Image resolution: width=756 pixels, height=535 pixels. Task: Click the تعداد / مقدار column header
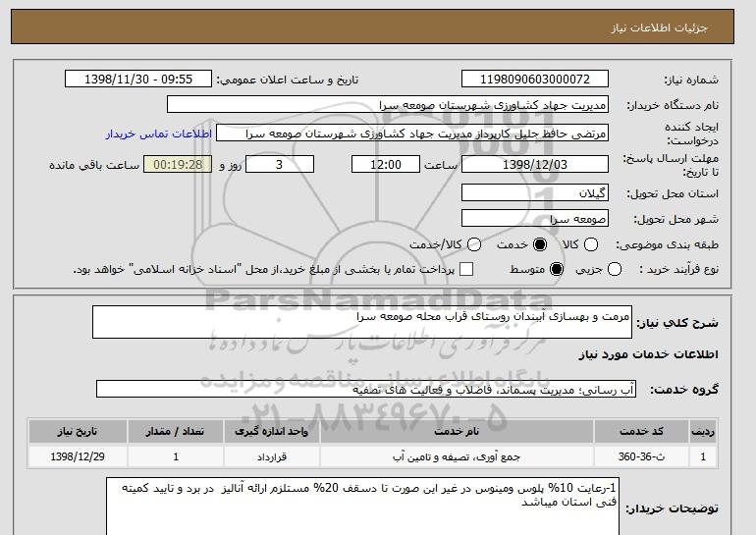[176, 431]
